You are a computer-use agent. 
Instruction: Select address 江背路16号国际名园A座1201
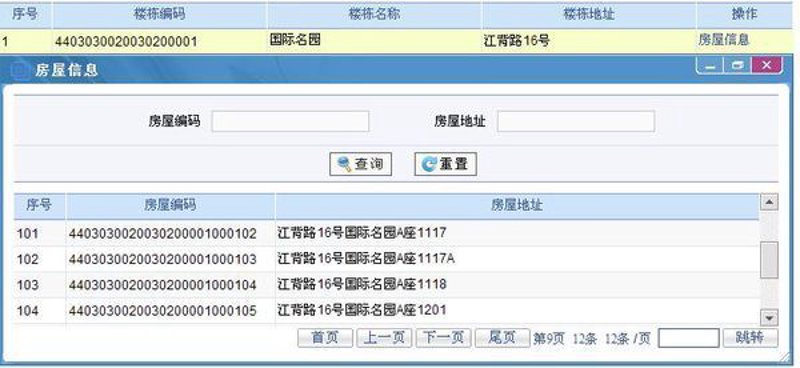(362, 309)
